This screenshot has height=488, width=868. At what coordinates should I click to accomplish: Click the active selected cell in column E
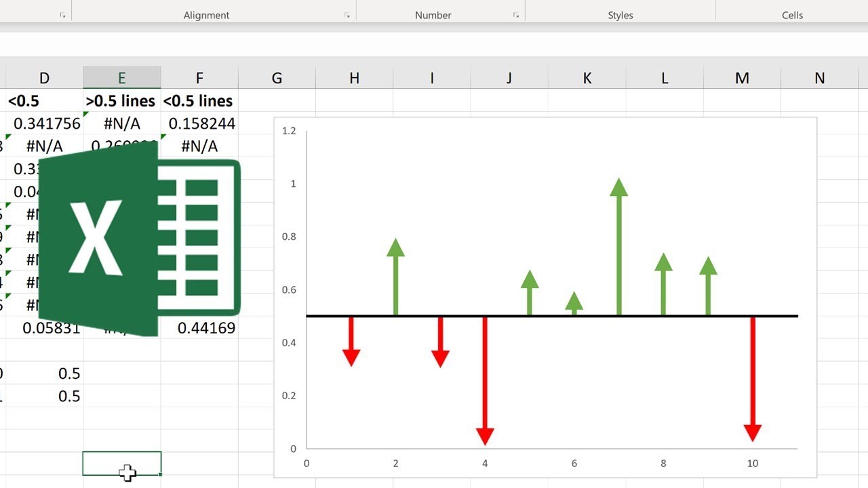click(x=122, y=464)
